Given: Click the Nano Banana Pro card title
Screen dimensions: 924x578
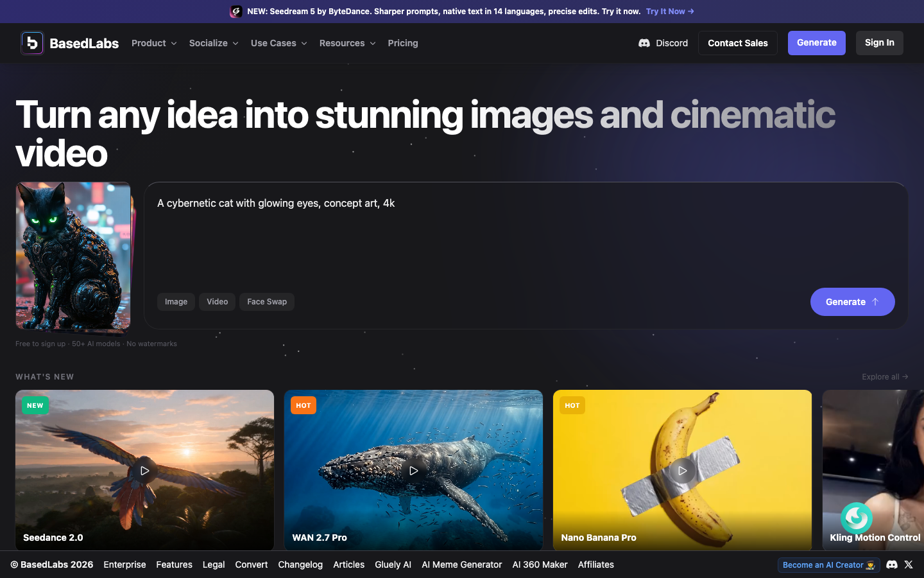Looking at the screenshot, I should pos(599,538).
